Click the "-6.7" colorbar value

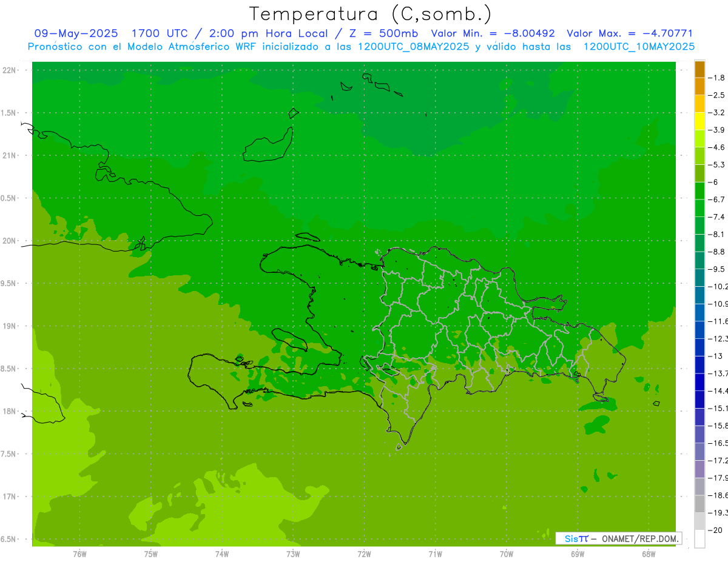[716, 199]
